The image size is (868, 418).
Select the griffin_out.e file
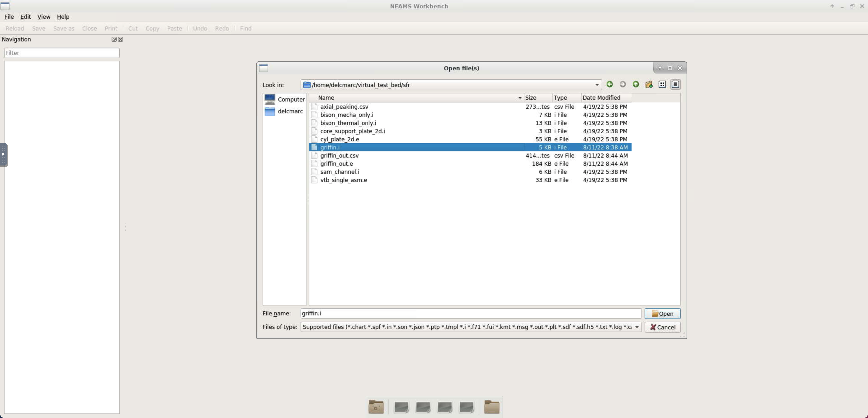click(x=470, y=163)
